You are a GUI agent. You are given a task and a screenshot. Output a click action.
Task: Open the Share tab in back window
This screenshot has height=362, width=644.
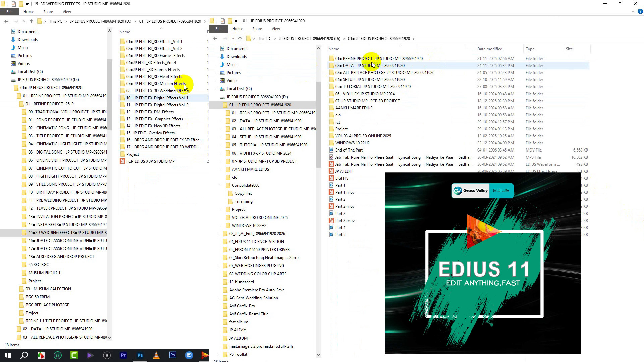[48, 12]
